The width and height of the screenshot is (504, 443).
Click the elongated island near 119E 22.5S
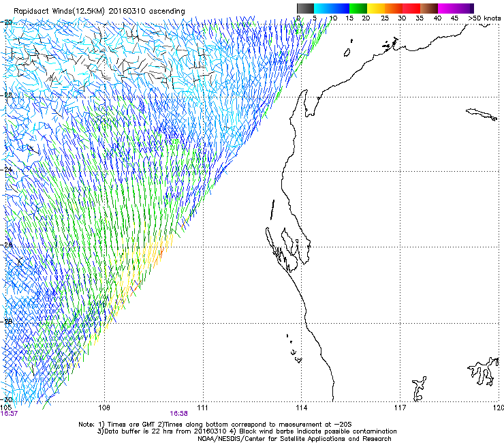coord(482,114)
